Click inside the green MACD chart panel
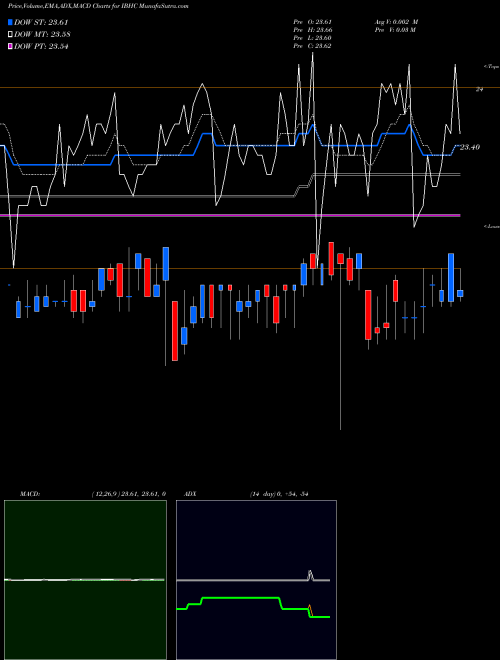500x660 pixels. pyautogui.click(x=85, y=580)
